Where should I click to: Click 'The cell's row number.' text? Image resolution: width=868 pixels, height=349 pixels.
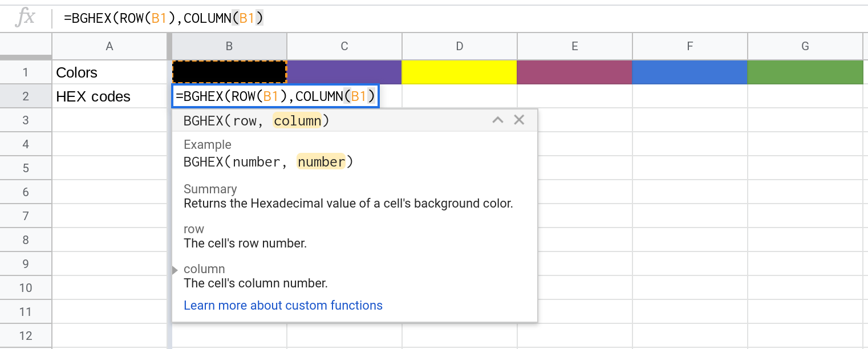(x=245, y=243)
